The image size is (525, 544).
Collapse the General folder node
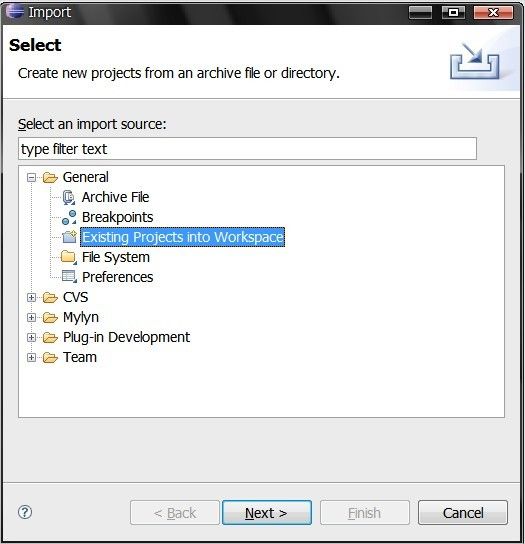pyautogui.click(x=31, y=178)
